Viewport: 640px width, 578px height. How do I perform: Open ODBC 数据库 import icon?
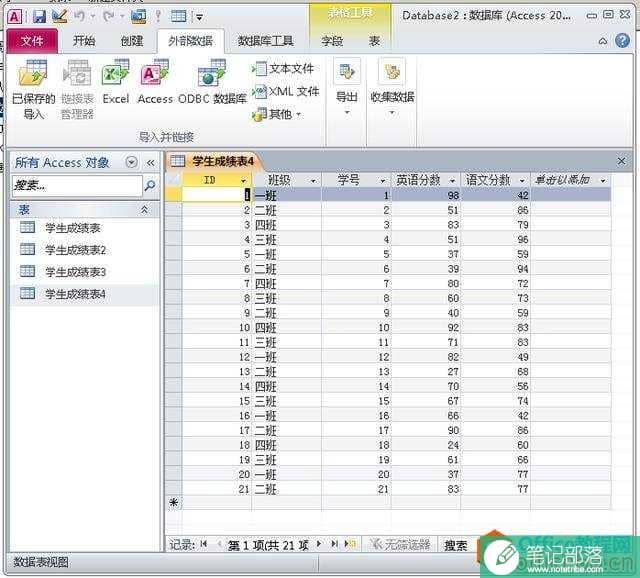pyautogui.click(x=212, y=82)
